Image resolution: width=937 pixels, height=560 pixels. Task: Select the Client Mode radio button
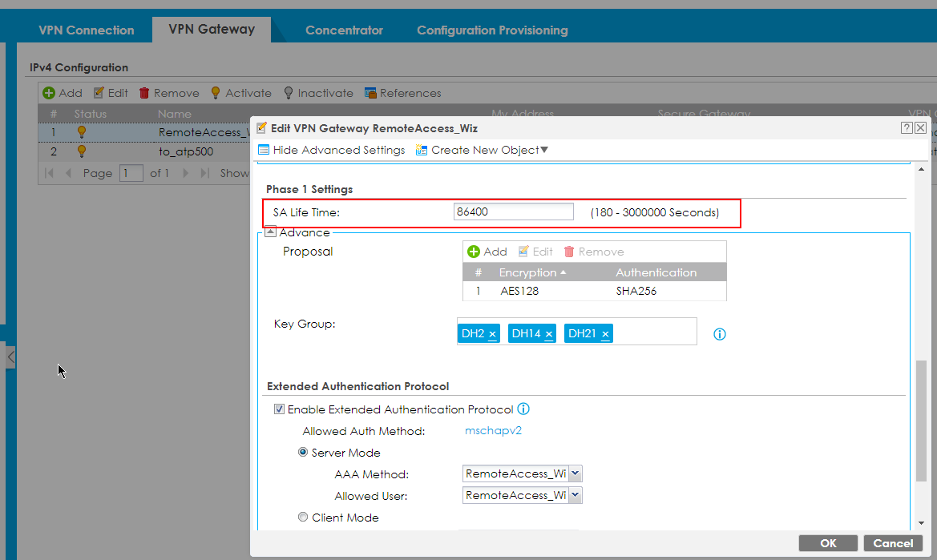(x=303, y=518)
